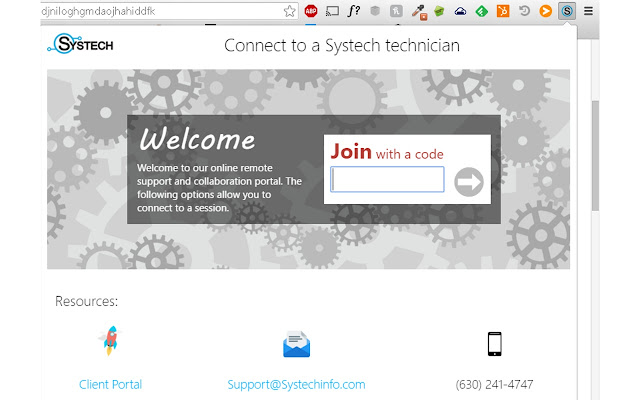Click the Join code input field
This screenshot has width=640, height=400.
387,179
